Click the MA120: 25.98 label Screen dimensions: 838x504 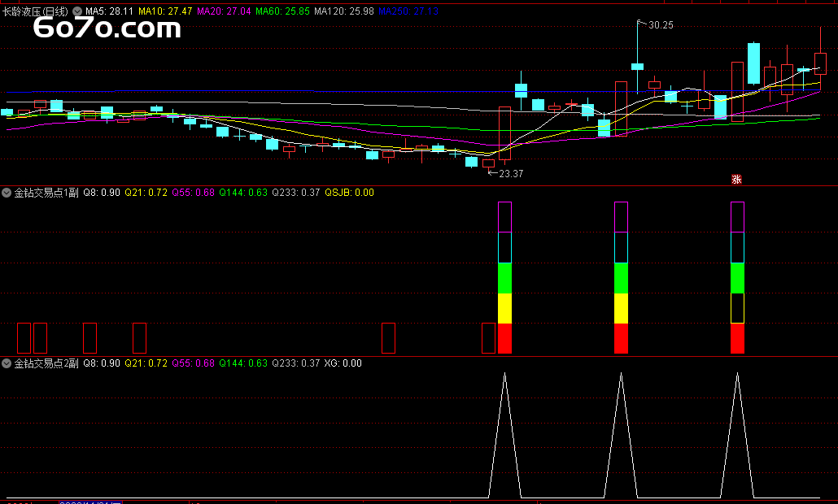[344, 11]
